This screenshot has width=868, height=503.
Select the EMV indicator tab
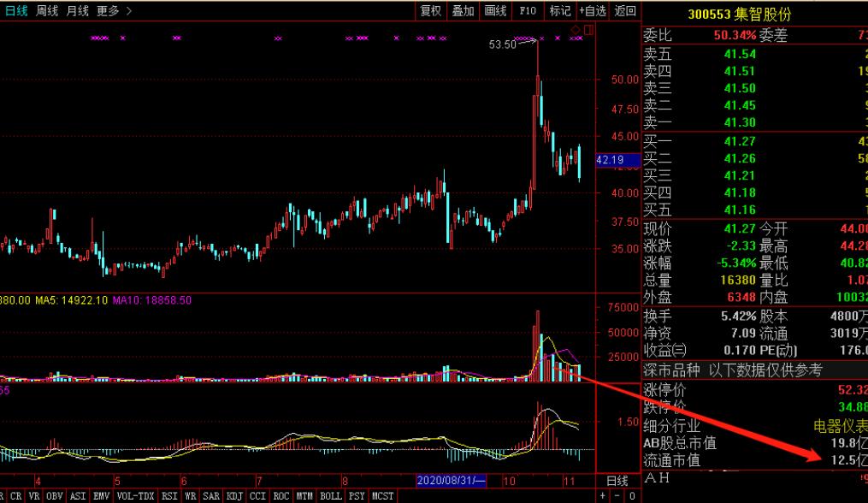coord(101,496)
